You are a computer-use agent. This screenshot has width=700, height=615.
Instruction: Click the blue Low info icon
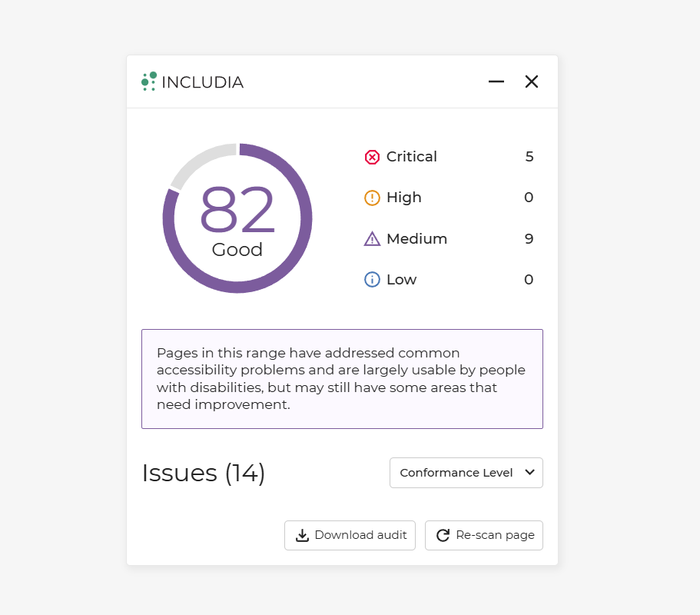372,280
